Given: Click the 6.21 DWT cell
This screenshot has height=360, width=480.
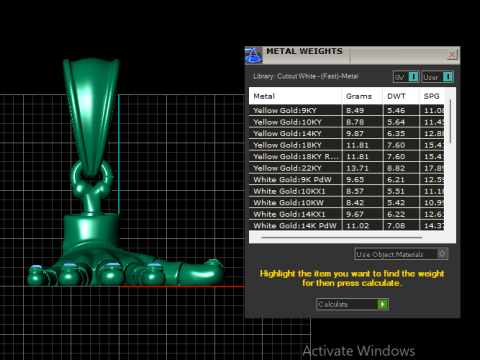Looking at the screenshot, I should (401, 180).
